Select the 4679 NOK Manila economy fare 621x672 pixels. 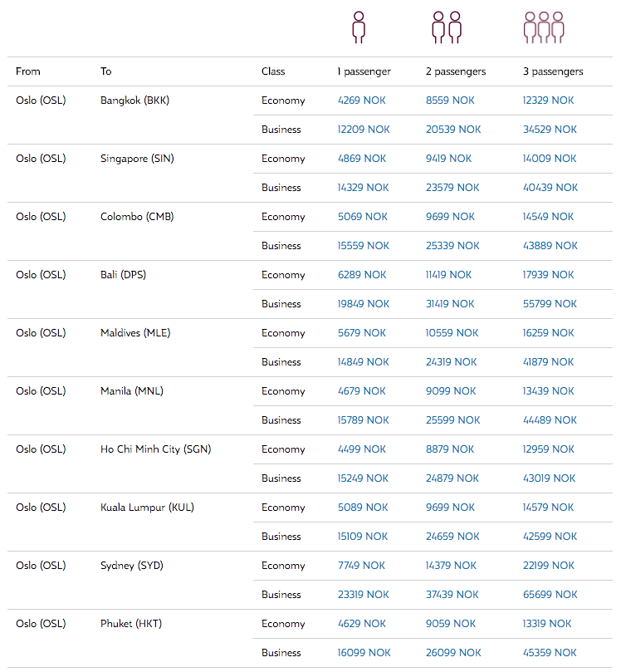[361, 391]
